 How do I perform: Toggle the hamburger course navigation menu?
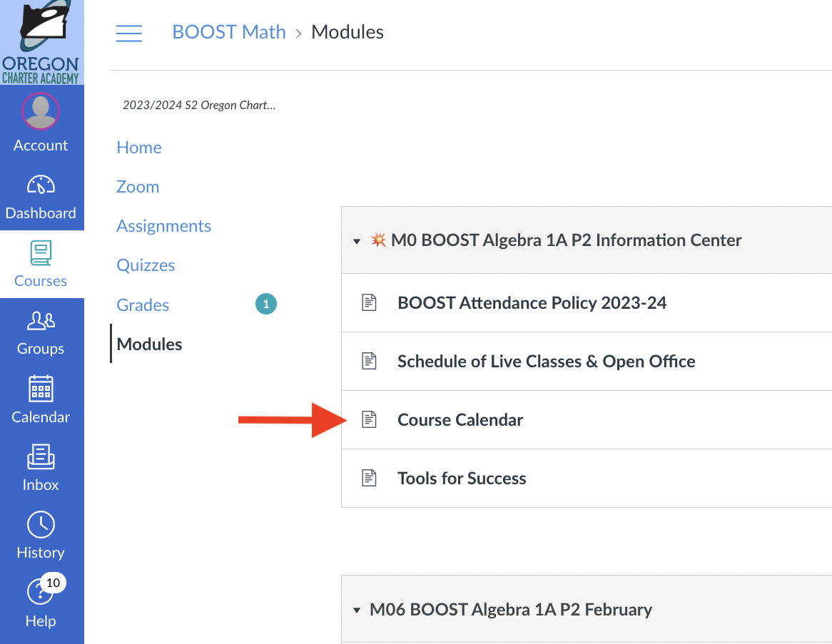(129, 33)
